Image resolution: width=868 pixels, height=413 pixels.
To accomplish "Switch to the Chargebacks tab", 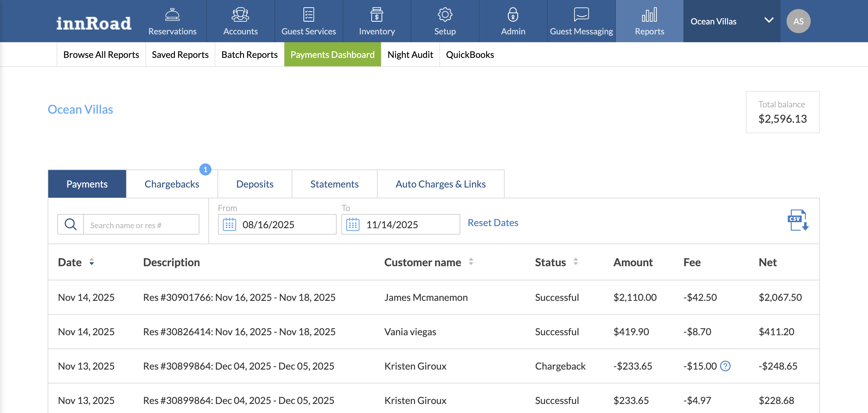I will pos(172,184).
